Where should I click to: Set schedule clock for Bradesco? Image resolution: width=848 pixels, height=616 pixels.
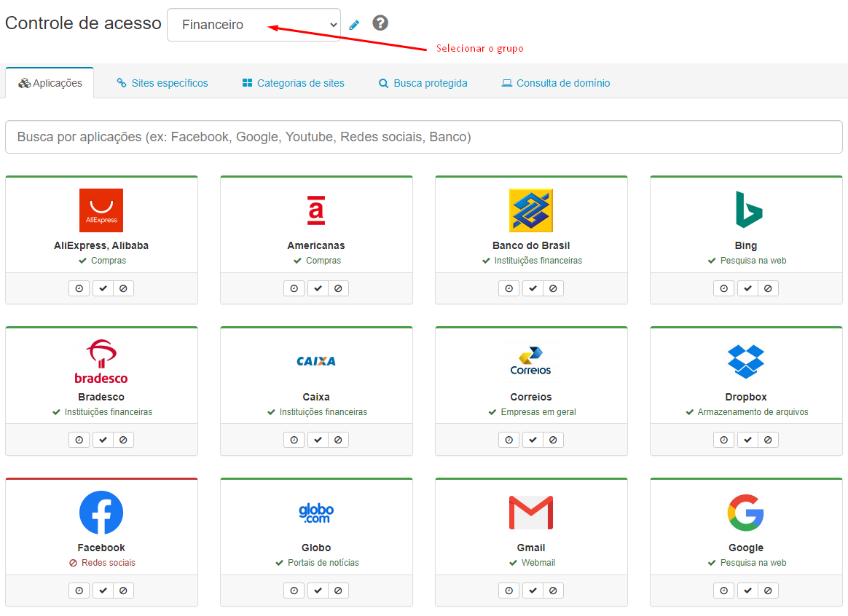coord(79,440)
